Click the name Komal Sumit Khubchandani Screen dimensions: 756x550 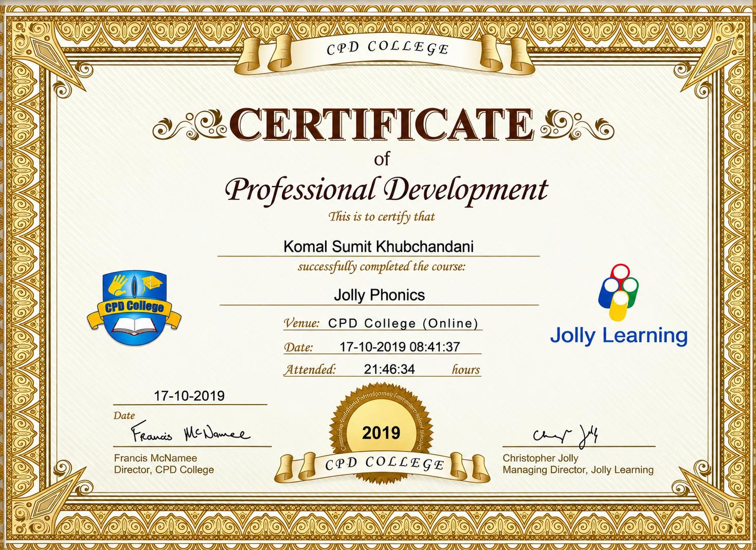pyautogui.click(x=379, y=247)
